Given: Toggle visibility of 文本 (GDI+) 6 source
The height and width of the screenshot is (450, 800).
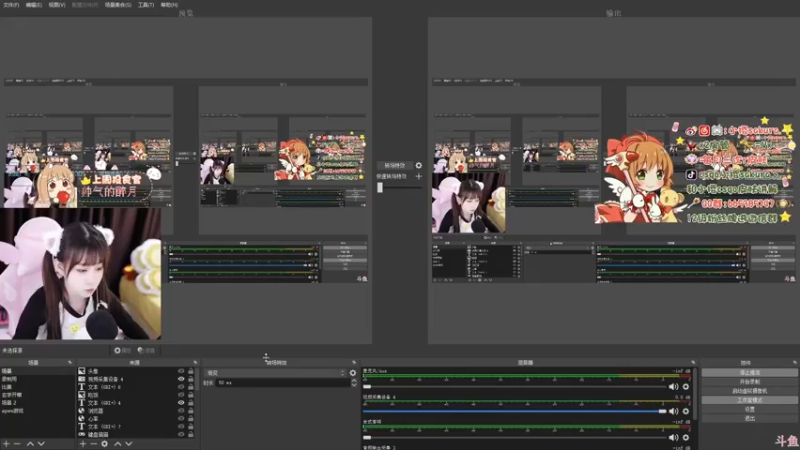Looking at the screenshot, I should tap(181, 387).
